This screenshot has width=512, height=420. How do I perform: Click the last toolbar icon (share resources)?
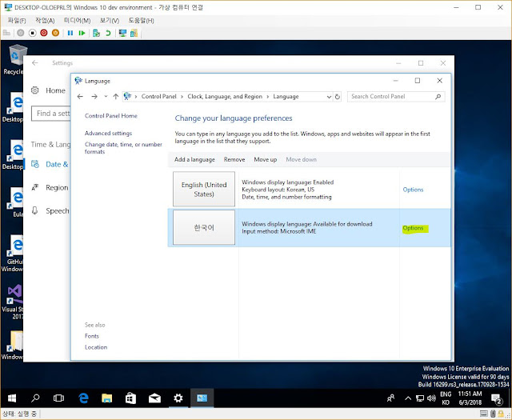tap(134, 33)
